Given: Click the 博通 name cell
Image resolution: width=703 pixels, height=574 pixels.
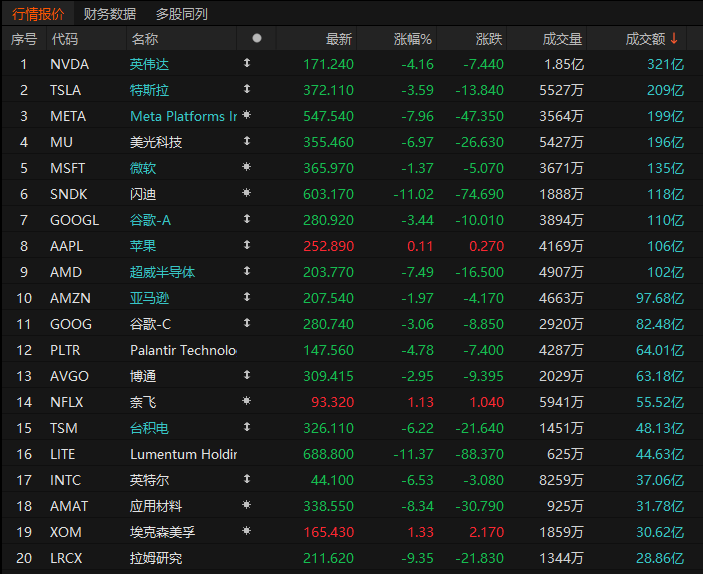Looking at the screenshot, I should coord(143,376).
